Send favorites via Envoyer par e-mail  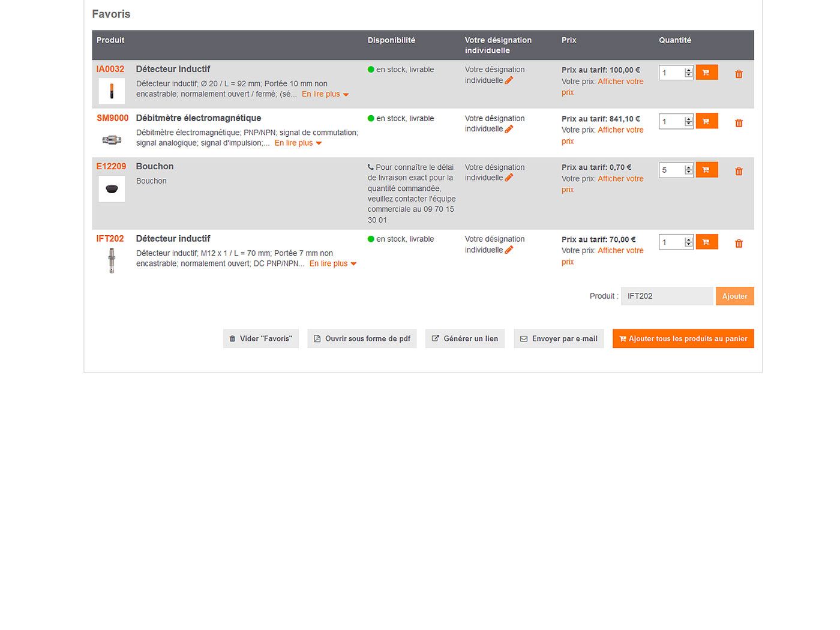pyautogui.click(x=559, y=338)
